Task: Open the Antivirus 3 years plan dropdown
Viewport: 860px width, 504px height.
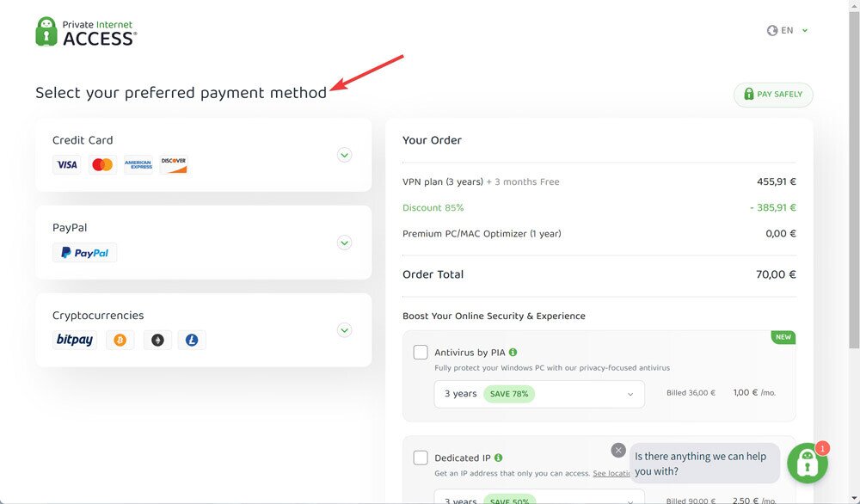Action: (x=539, y=394)
